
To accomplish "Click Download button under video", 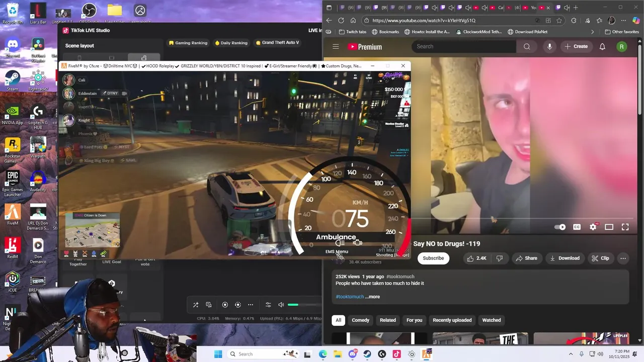I will [x=565, y=258].
